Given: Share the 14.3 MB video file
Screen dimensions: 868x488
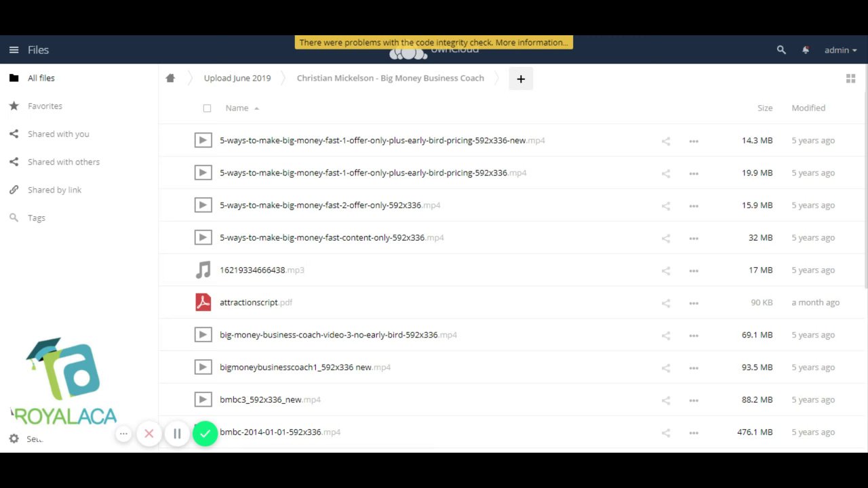Looking at the screenshot, I should tap(666, 141).
